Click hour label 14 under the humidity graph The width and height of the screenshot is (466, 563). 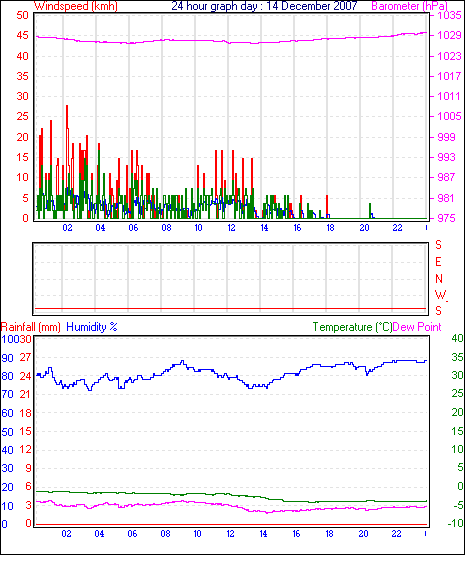264,534
